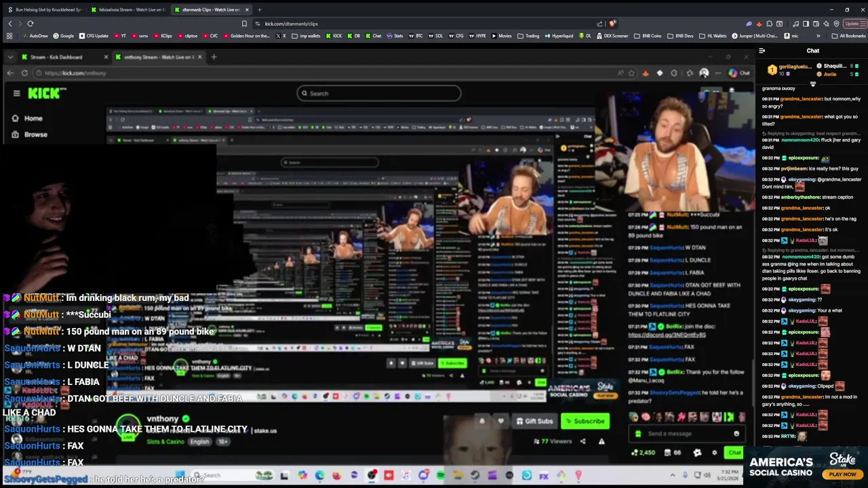The width and height of the screenshot is (868, 488).
Task: Open the Movies bookmark
Action: (501, 36)
